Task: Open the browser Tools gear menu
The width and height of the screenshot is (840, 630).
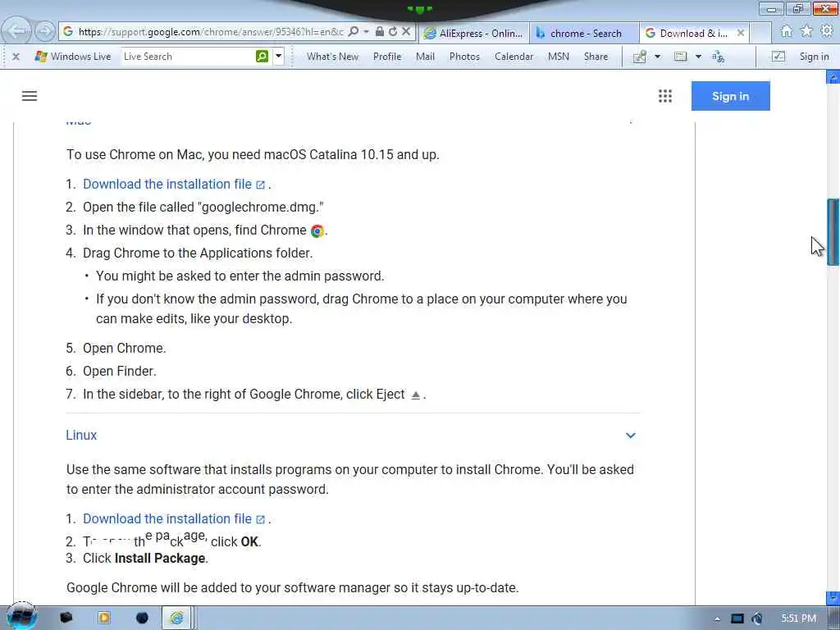Action: pos(827,32)
